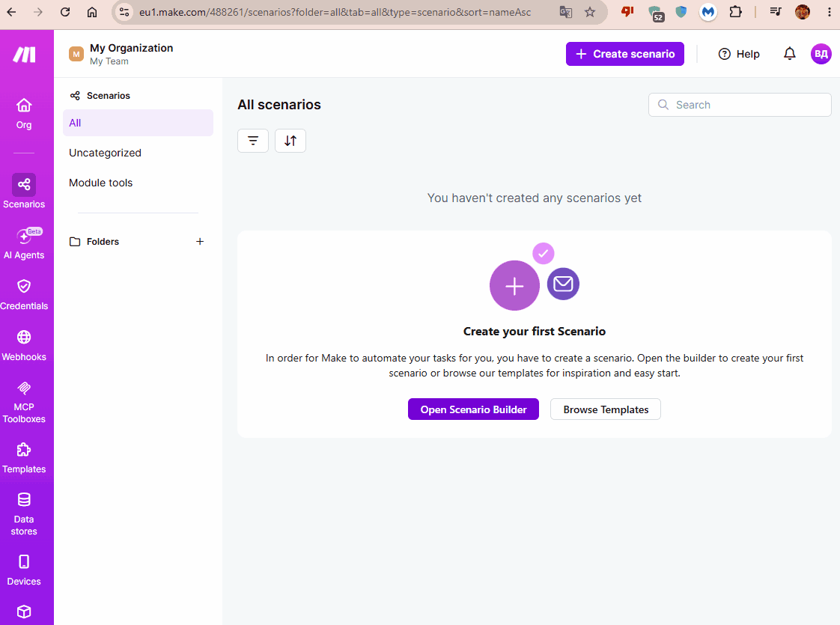Select the All scenarios category

139,123
